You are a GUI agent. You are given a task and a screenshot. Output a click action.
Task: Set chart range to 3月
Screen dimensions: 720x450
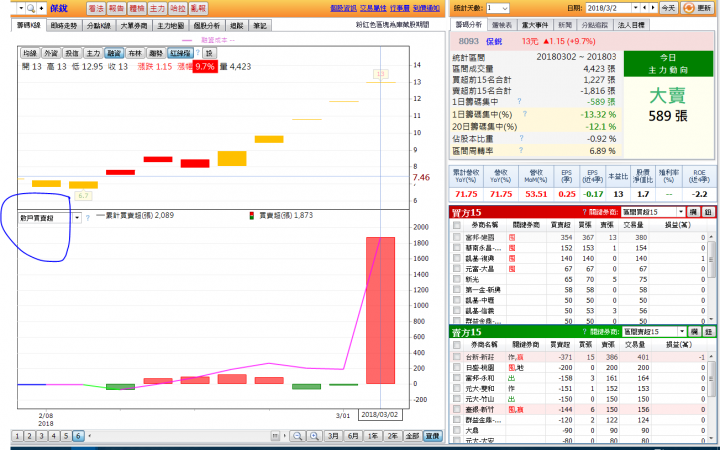(334, 436)
